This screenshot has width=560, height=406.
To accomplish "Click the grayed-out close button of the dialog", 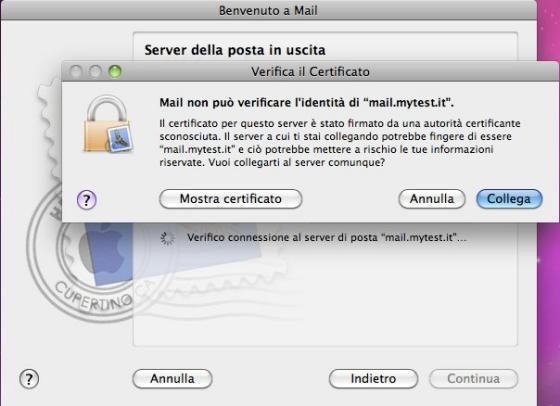I will 76,71.
